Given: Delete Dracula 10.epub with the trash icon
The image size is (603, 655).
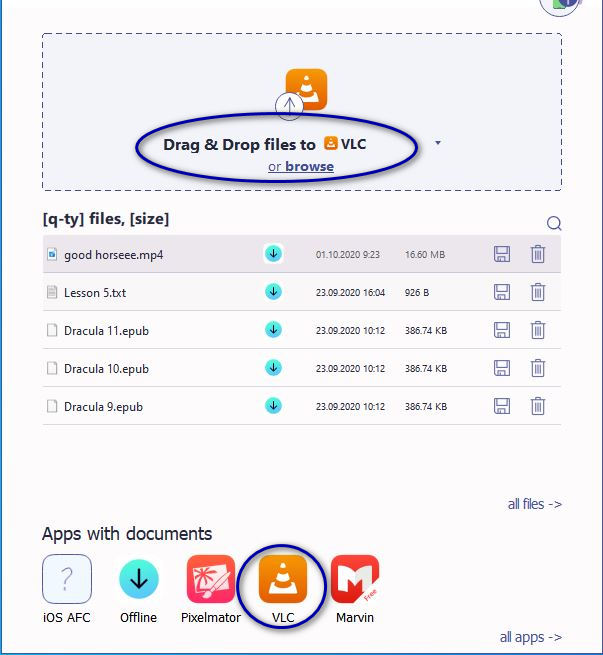Looking at the screenshot, I should pyautogui.click(x=538, y=368).
